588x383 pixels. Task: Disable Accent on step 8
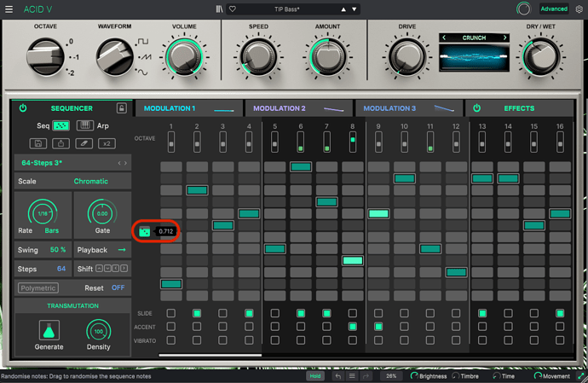353,327
